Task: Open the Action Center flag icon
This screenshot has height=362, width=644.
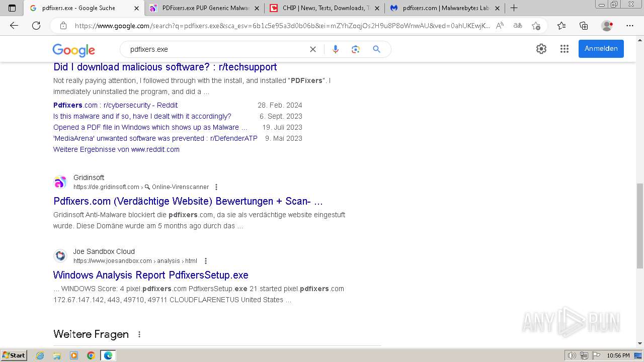Action: (x=595, y=355)
